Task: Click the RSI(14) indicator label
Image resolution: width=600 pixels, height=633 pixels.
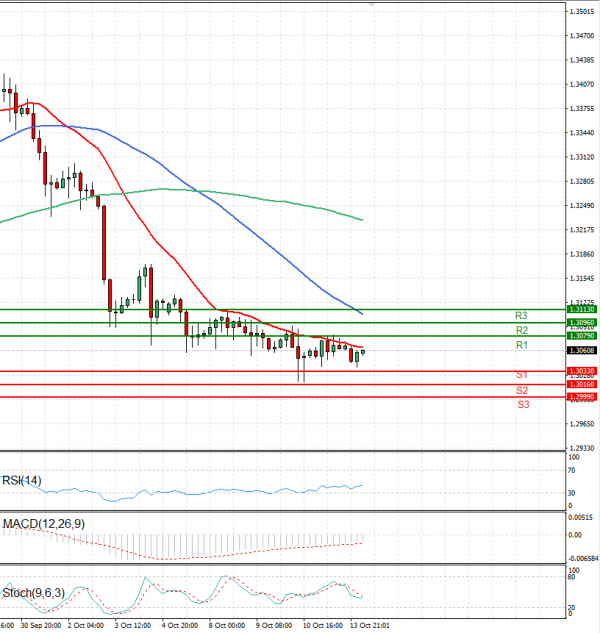Action: pyautogui.click(x=21, y=480)
